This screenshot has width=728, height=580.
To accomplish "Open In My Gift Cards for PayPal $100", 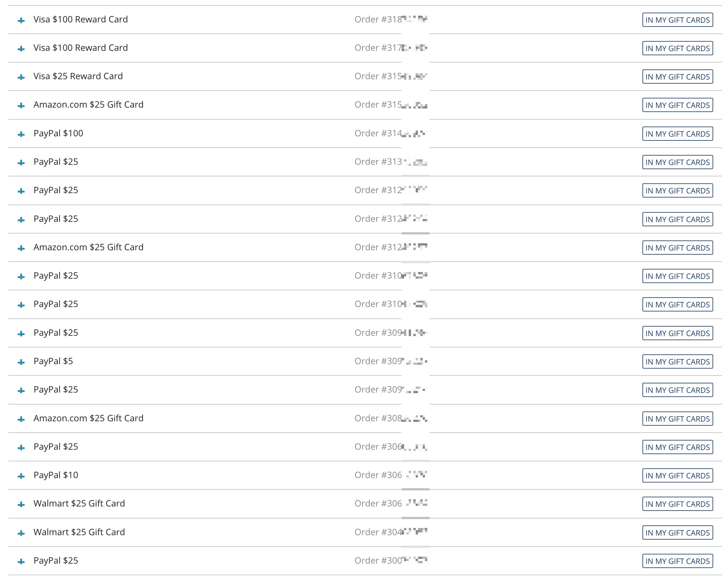I will click(x=677, y=134).
